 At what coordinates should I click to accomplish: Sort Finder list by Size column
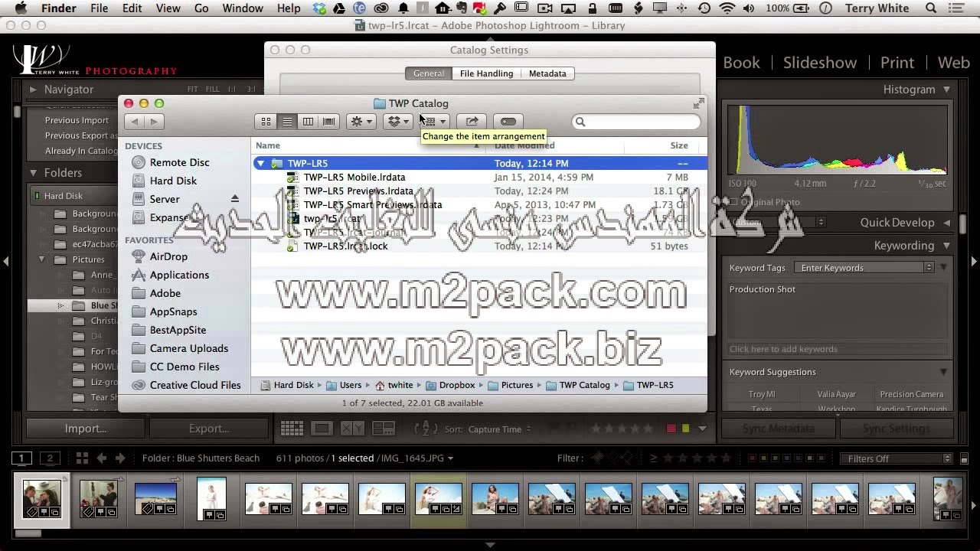(x=678, y=145)
